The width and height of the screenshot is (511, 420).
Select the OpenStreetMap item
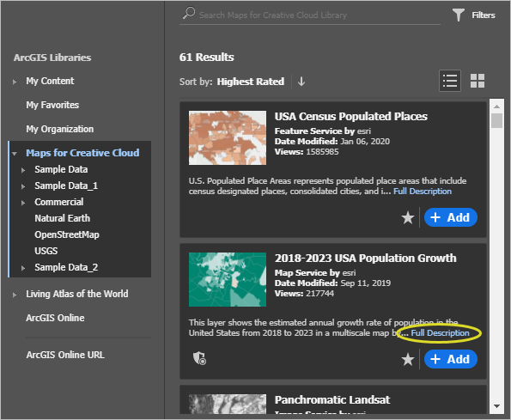coord(67,234)
